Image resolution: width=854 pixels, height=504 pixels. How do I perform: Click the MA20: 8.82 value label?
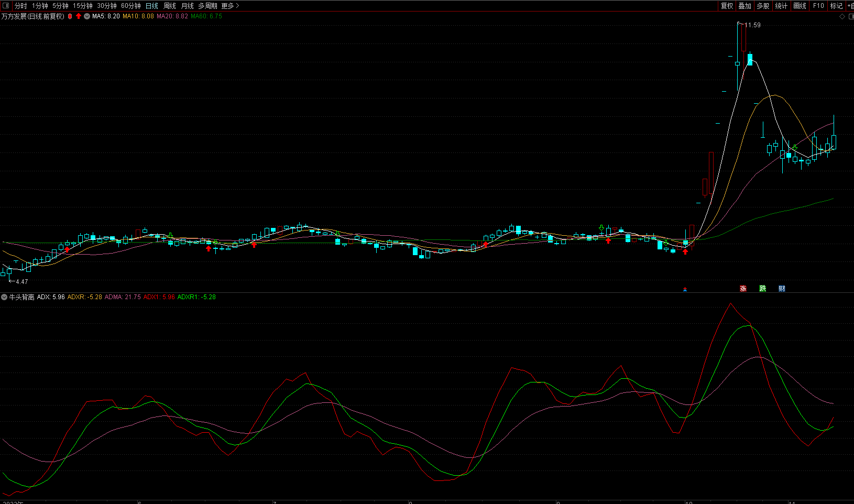[172, 16]
